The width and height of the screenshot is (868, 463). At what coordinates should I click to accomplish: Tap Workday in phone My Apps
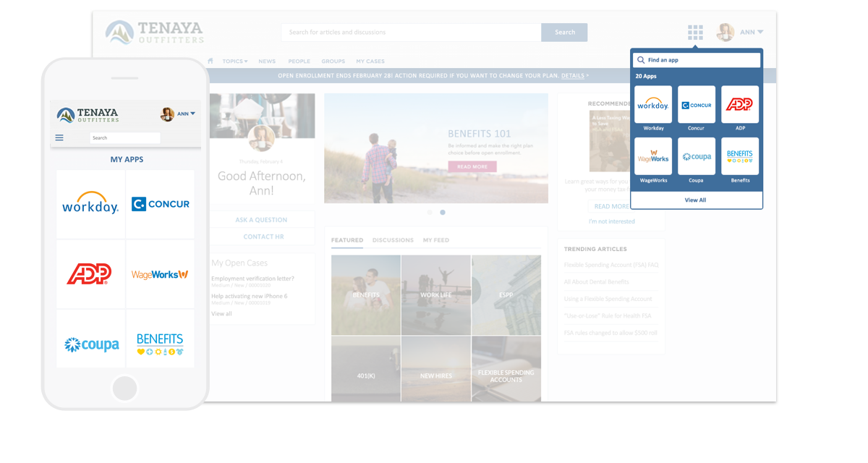coord(90,204)
